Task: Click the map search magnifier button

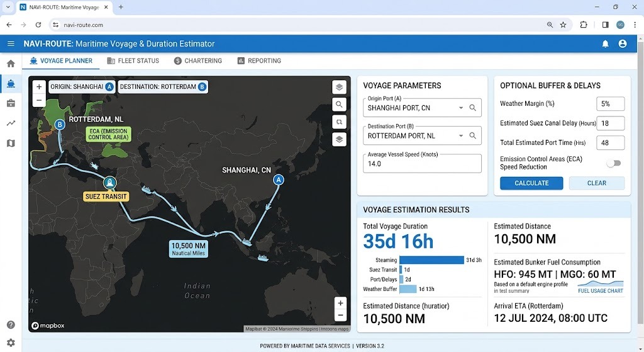Action: [339, 105]
